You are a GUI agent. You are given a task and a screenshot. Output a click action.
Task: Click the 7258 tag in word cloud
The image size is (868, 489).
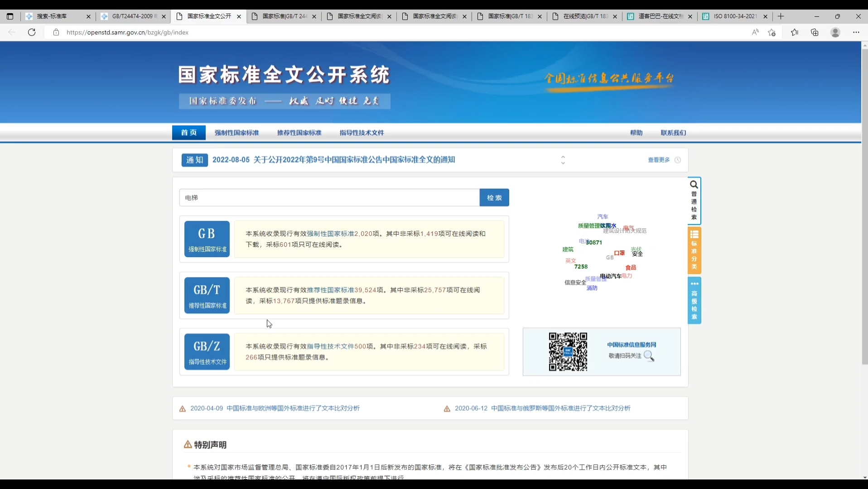[581, 267]
